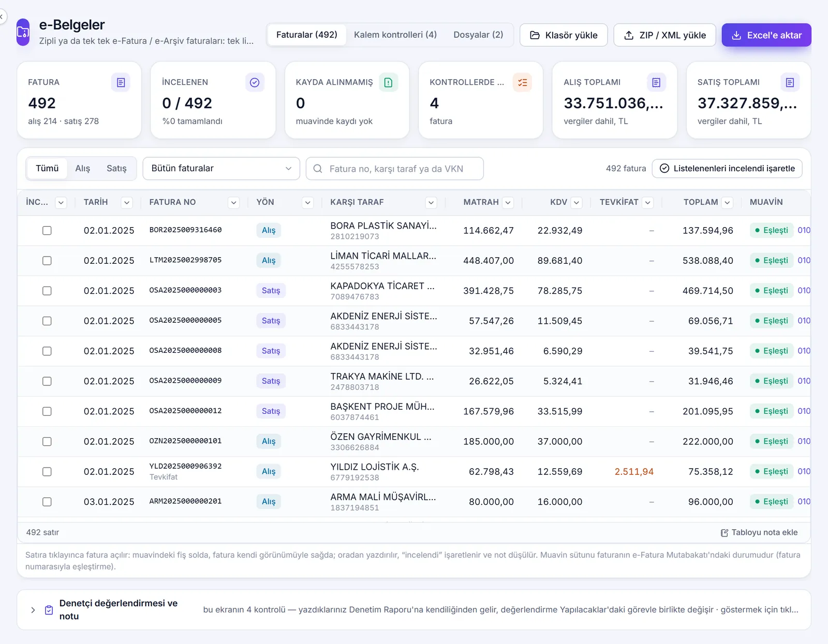828x644 pixels.
Task: Open the TOPLAM column filter chevron
Action: point(728,203)
